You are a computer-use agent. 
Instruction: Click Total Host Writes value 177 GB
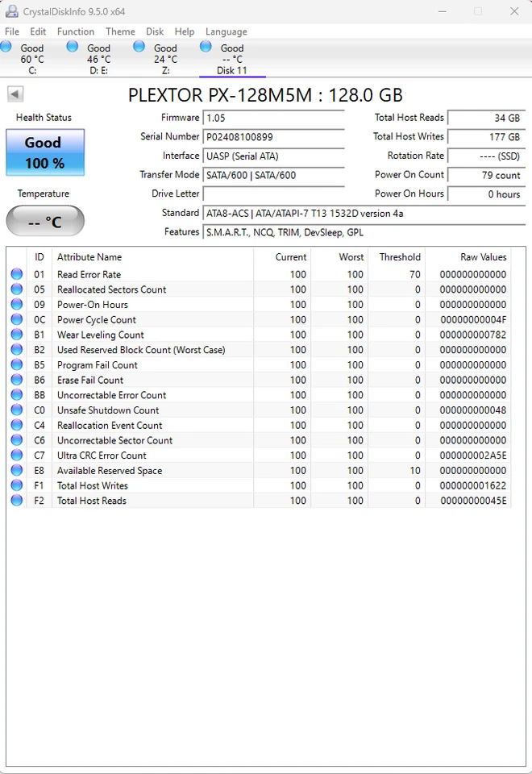pos(486,137)
